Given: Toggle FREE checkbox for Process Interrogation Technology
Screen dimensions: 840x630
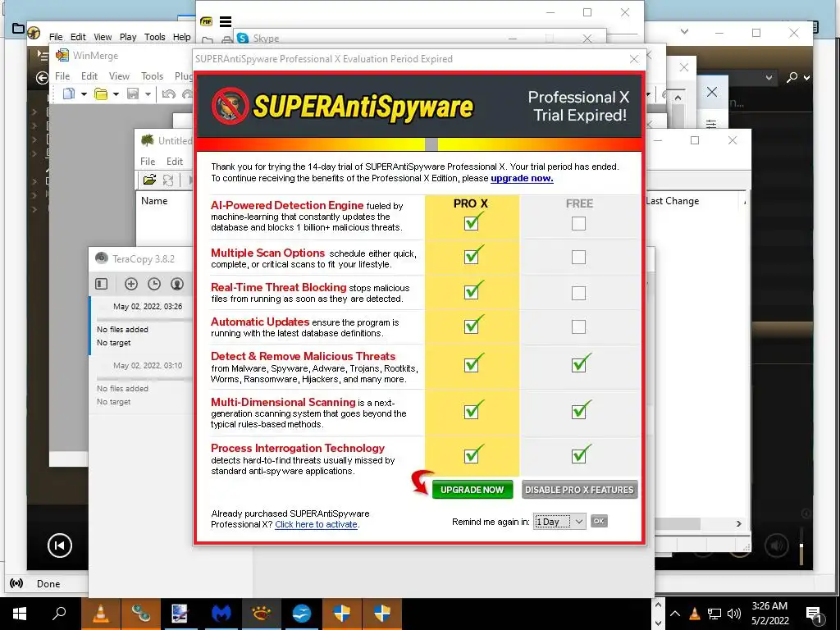Looking at the screenshot, I should pos(578,456).
